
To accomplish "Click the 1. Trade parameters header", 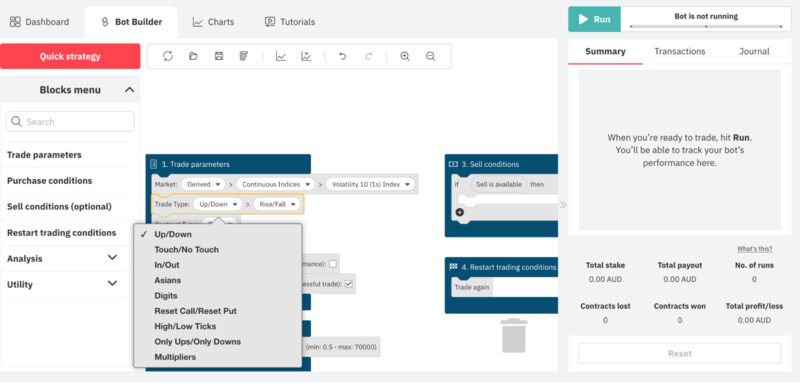I will click(228, 164).
